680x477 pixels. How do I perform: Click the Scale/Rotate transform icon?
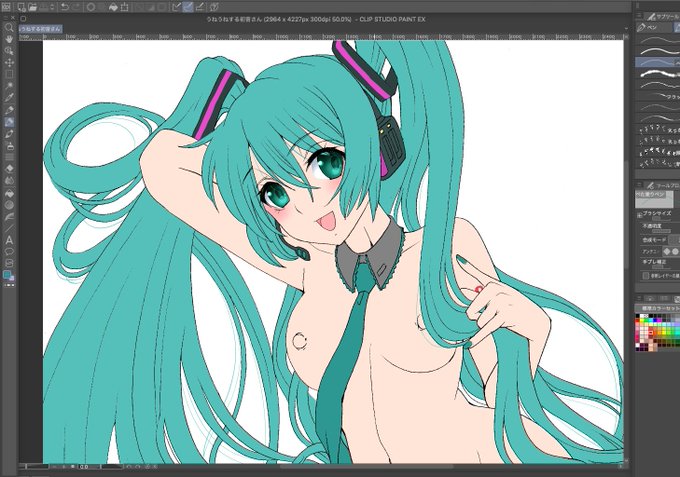[x=125, y=7]
